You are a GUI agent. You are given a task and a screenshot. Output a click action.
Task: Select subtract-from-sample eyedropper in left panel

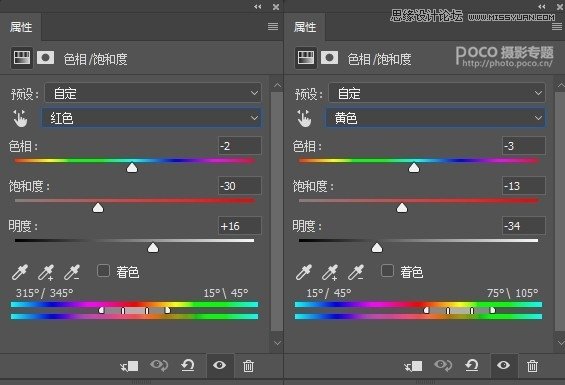click(x=72, y=272)
